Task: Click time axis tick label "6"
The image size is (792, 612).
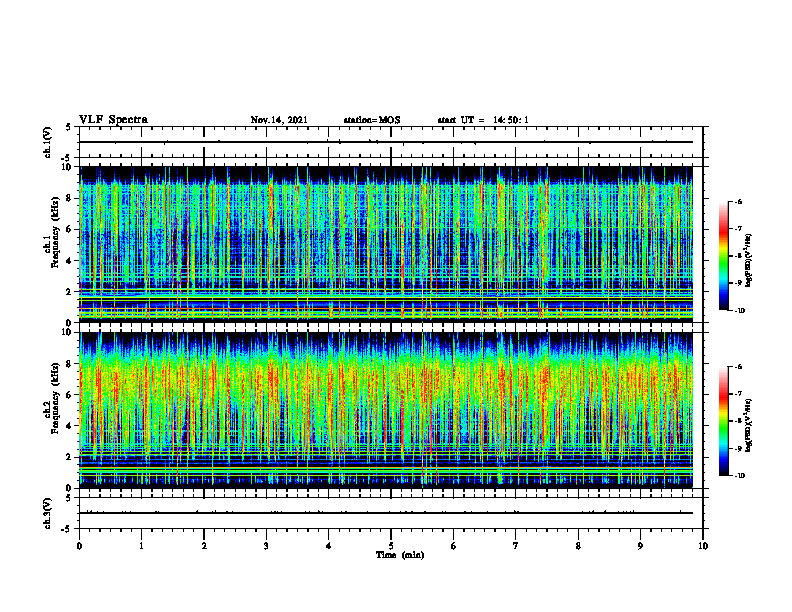Action: click(454, 546)
